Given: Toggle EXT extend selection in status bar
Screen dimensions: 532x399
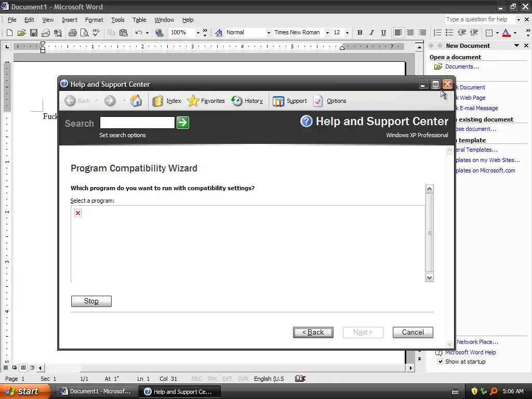Looking at the screenshot, I should 227,379.
